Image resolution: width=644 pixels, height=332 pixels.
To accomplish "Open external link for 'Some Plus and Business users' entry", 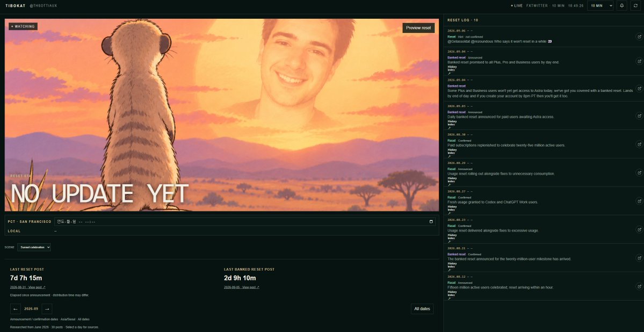I will coord(639,88).
